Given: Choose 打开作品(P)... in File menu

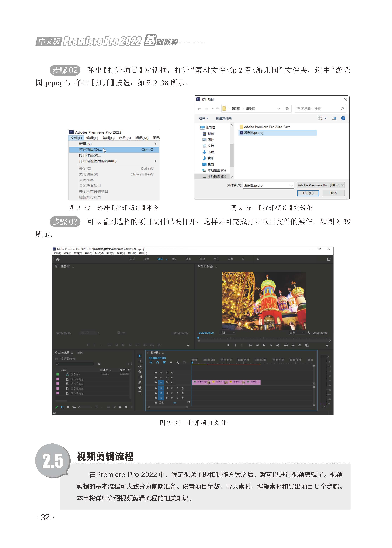Looking at the screenshot, I should click(x=114, y=155).
